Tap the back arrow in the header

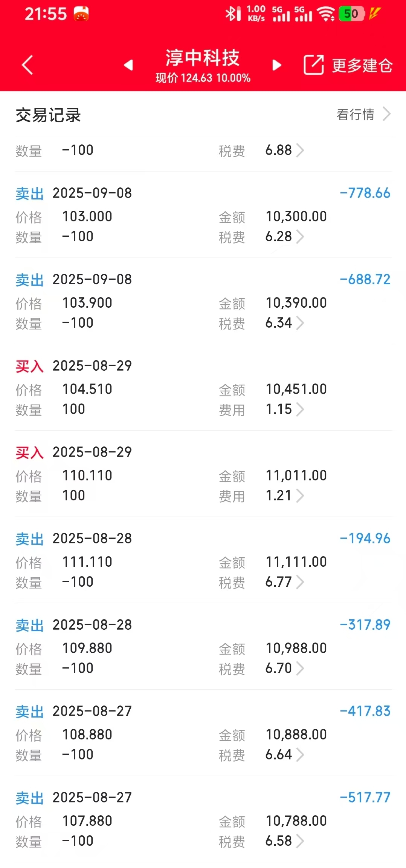coord(27,65)
